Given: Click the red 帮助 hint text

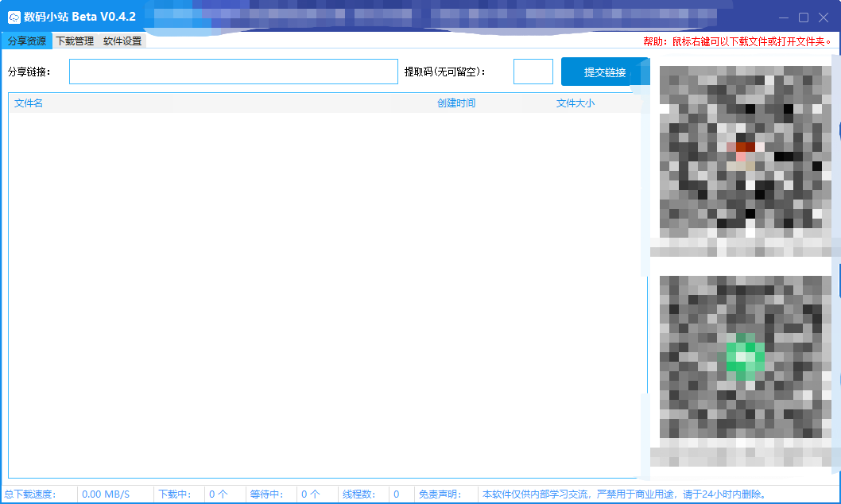Looking at the screenshot, I should [x=737, y=41].
